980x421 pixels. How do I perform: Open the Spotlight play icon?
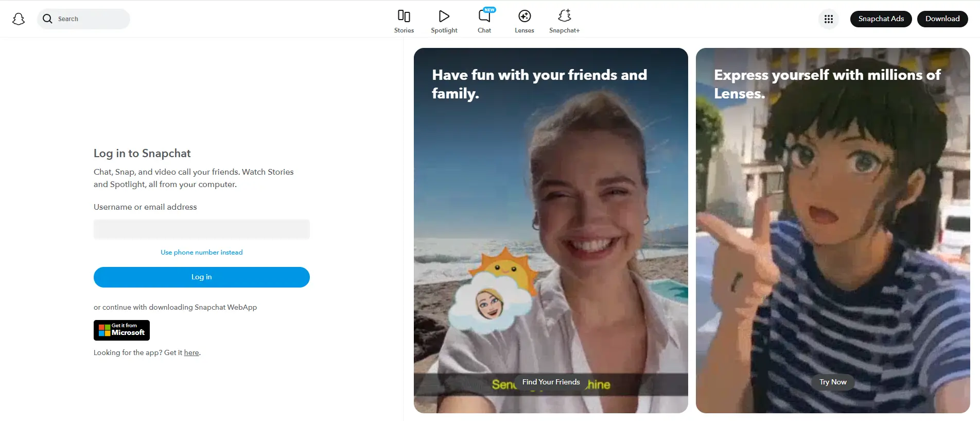(x=444, y=16)
